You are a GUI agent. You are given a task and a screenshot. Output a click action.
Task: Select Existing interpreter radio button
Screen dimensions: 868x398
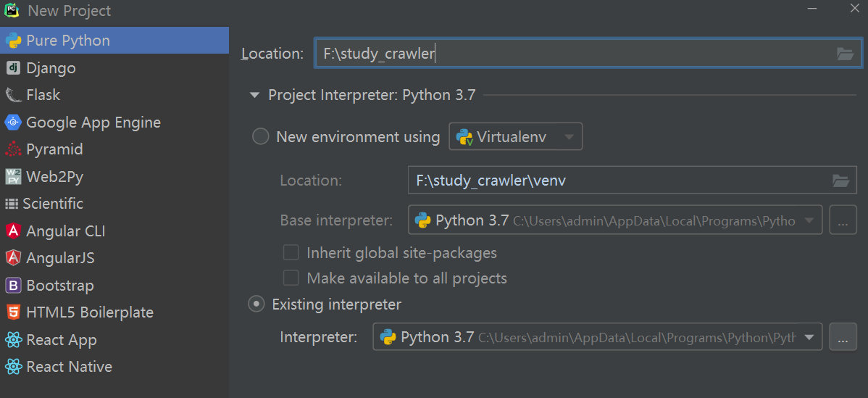[256, 304]
